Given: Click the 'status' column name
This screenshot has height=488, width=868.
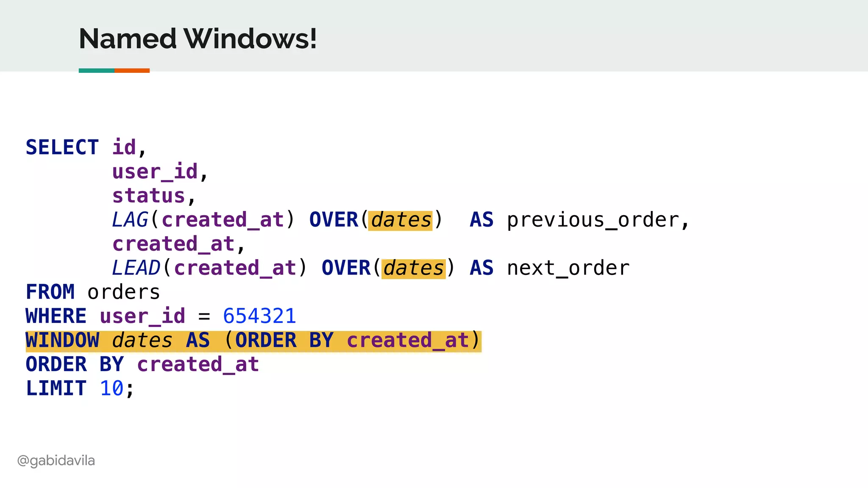Looking at the screenshot, I should (149, 196).
